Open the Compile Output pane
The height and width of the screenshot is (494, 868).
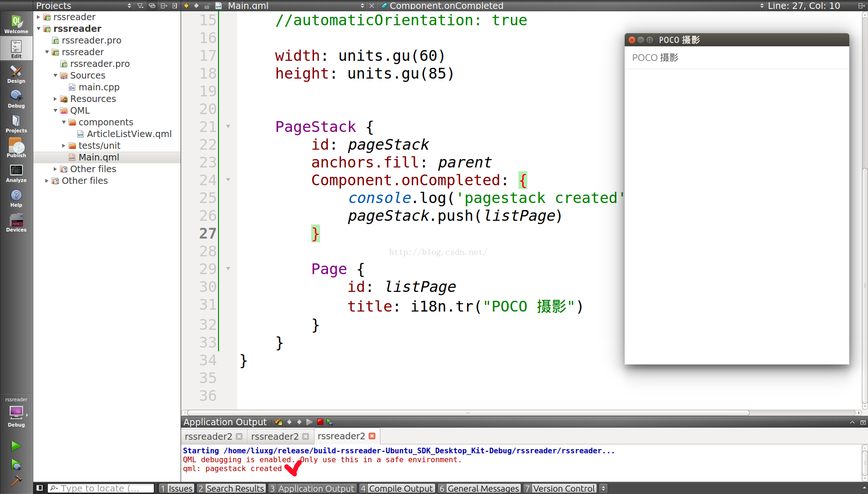397,488
